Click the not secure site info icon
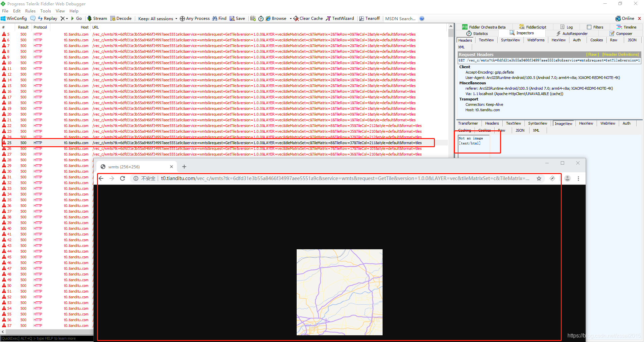Screen dimensions: 644x342 pyautogui.click(x=136, y=178)
